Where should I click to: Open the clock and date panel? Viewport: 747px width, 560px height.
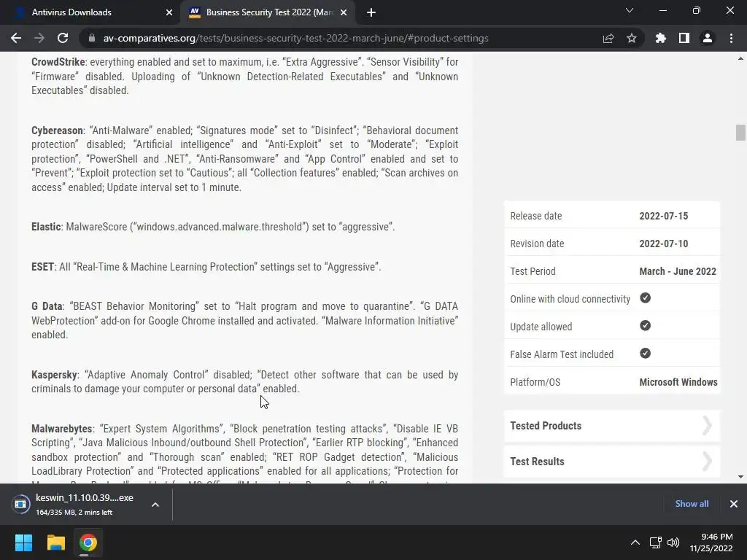711,542
